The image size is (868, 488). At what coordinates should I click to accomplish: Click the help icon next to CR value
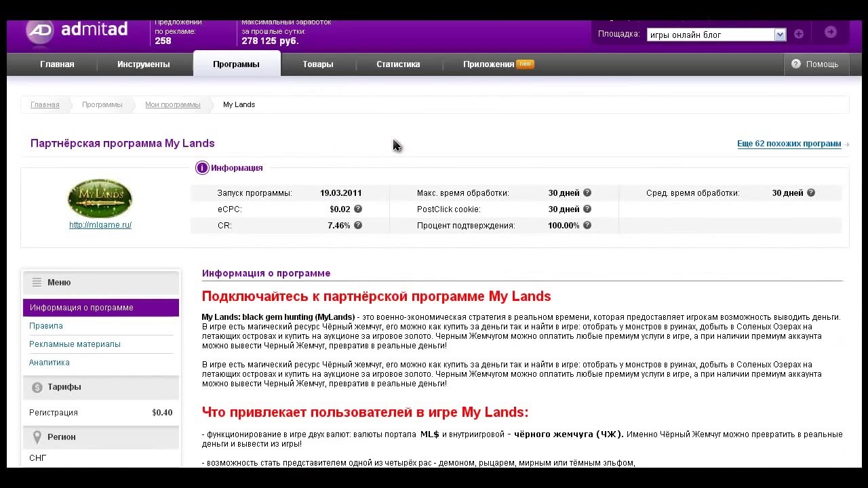click(358, 226)
